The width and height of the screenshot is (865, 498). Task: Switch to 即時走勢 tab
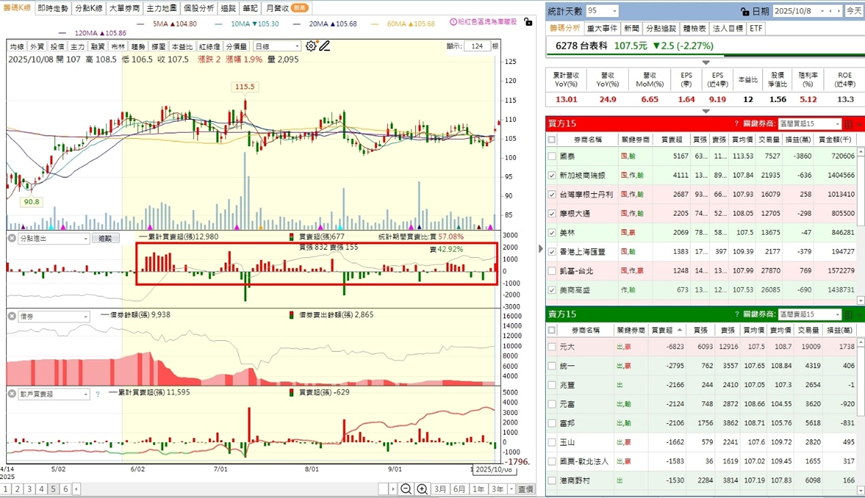[x=53, y=8]
